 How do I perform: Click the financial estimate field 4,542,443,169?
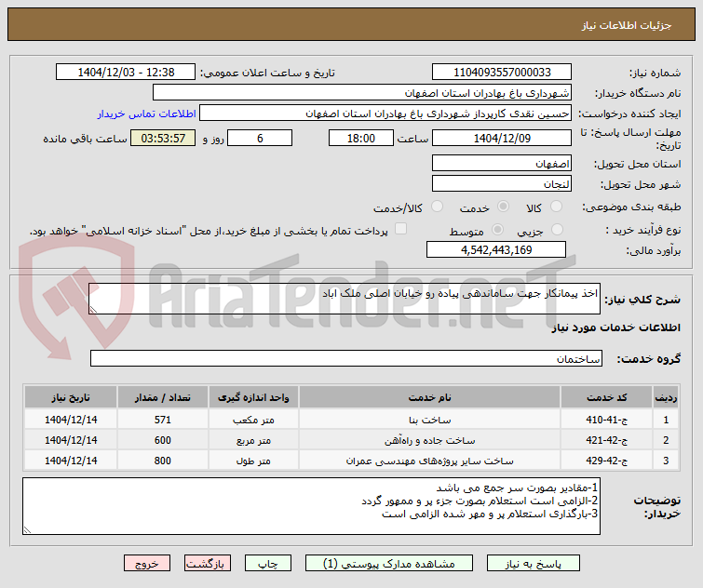[x=496, y=249]
